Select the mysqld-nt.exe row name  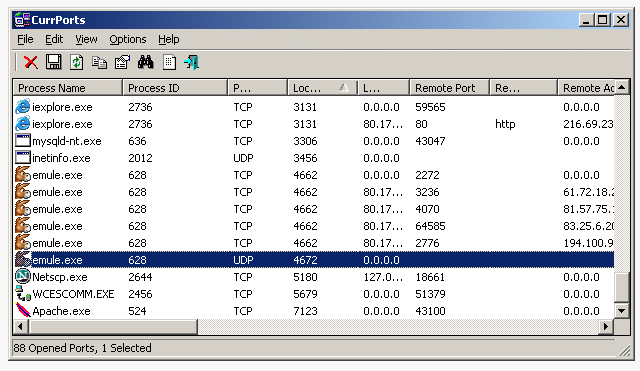[x=67, y=141]
